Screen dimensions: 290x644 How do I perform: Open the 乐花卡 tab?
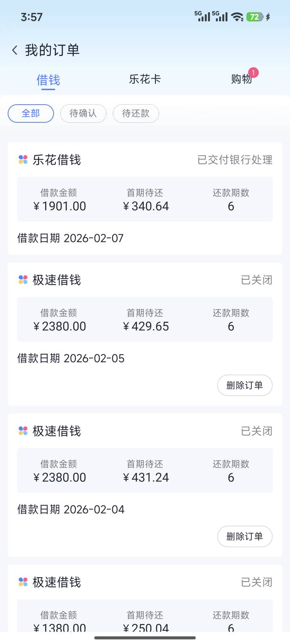pos(145,79)
